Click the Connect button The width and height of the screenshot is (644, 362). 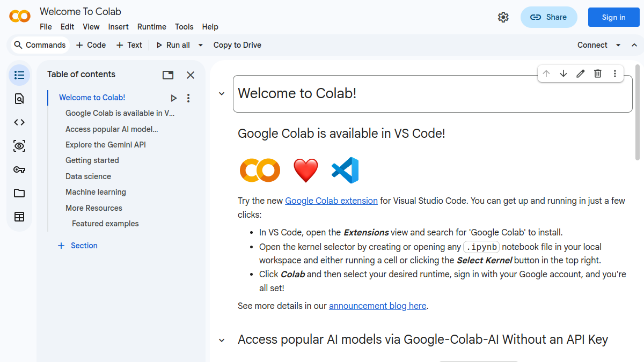click(x=592, y=45)
